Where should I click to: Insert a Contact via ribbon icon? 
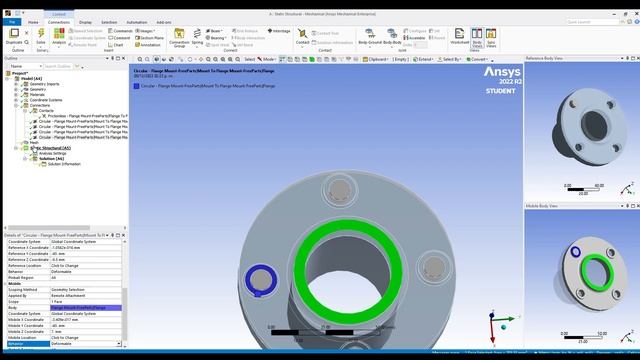pos(302,33)
